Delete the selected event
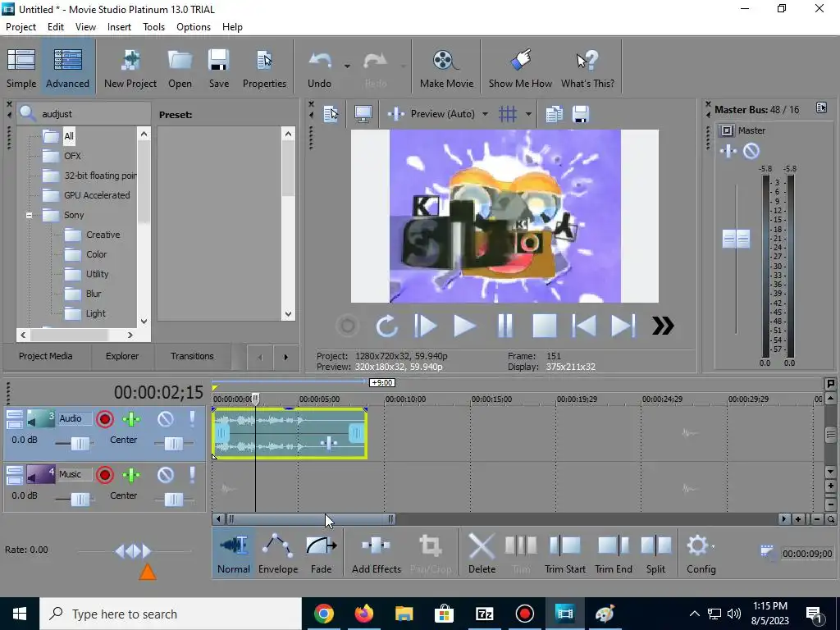840x630 pixels. pos(482,554)
